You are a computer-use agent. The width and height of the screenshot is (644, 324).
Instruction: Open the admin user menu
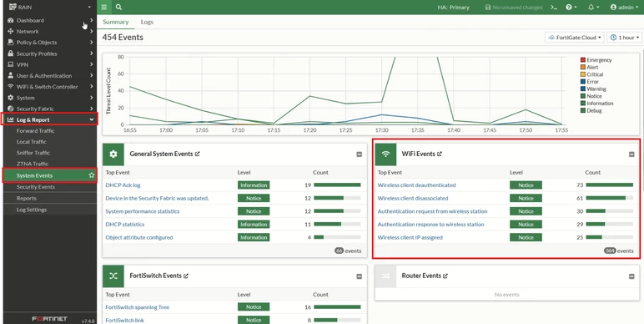pos(624,8)
